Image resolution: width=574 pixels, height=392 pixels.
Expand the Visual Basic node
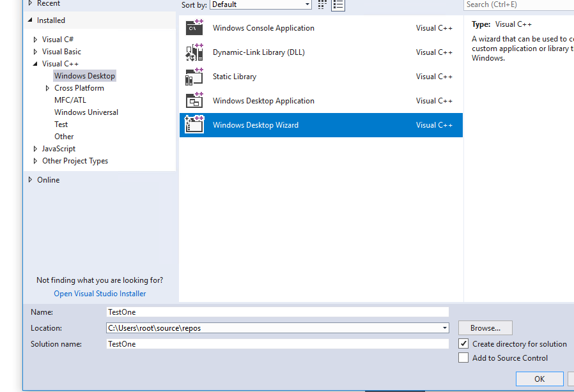tap(35, 52)
